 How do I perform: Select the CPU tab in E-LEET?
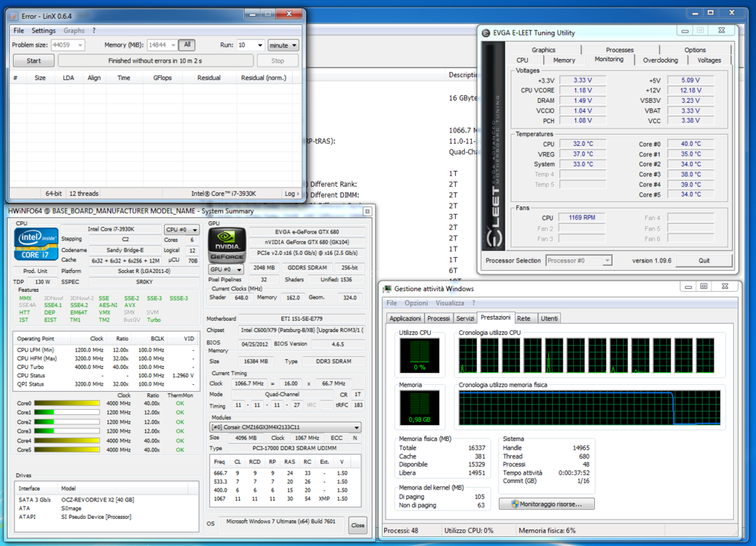pyautogui.click(x=522, y=60)
